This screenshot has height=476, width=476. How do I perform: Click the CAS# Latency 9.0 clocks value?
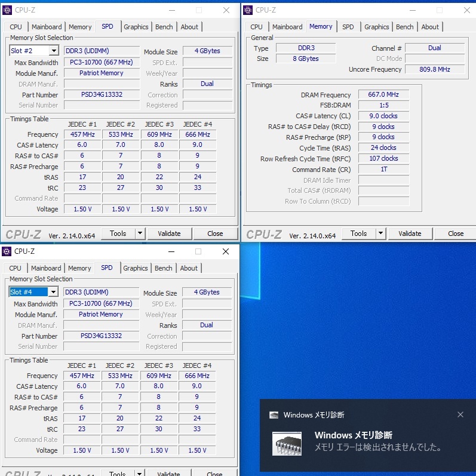click(383, 116)
